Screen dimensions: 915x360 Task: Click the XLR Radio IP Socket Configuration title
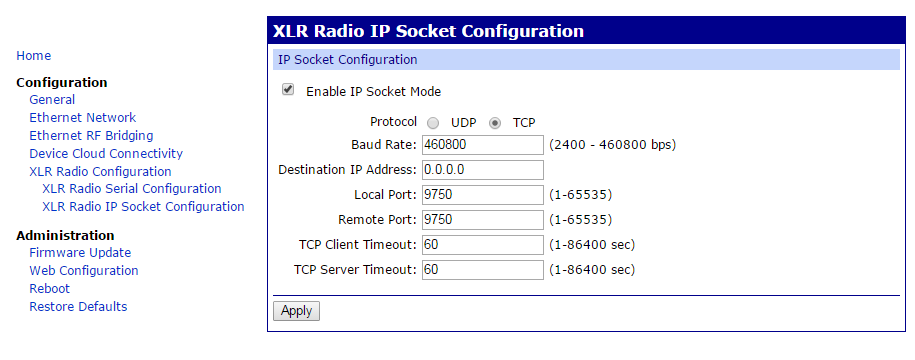[x=428, y=31]
